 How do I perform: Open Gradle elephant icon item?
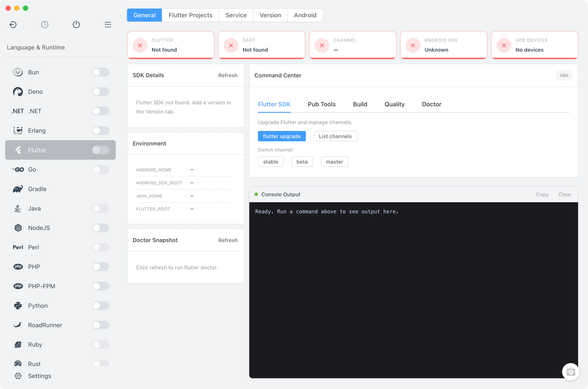(x=18, y=189)
